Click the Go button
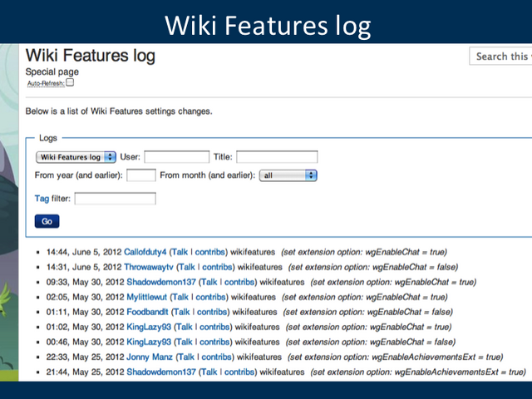This screenshot has width=532, height=399. 47,221
